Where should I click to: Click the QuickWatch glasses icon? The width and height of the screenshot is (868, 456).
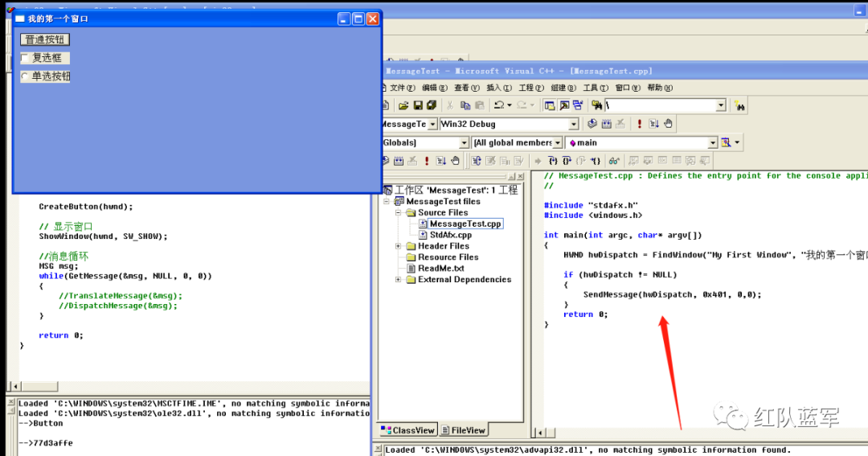614,161
